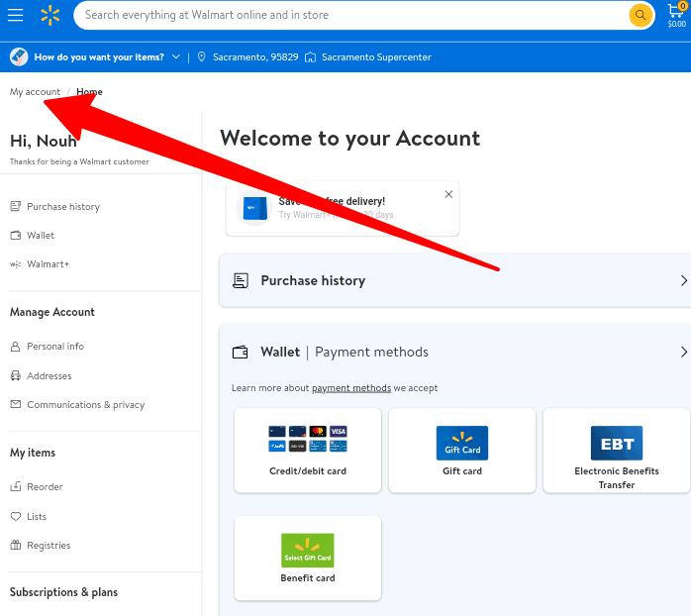This screenshot has height=616, width=691.
Task: Open the shopping cart
Action: (x=677, y=16)
